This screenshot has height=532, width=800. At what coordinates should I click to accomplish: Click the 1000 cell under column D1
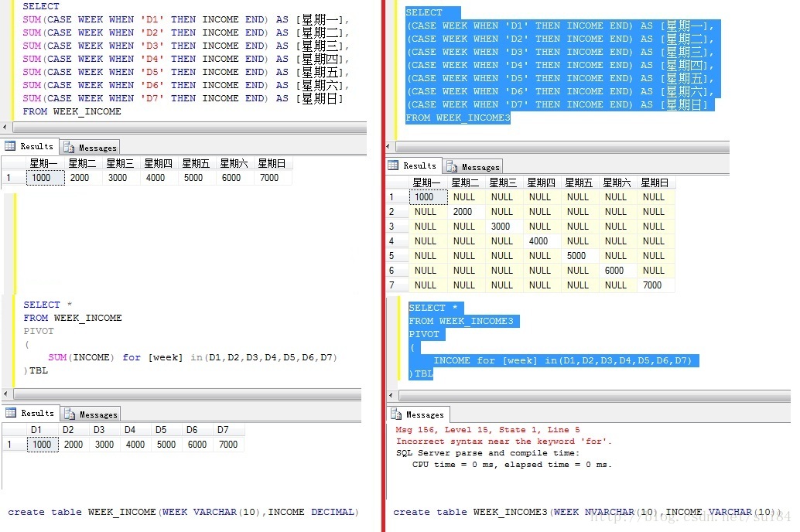tap(43, 445)
